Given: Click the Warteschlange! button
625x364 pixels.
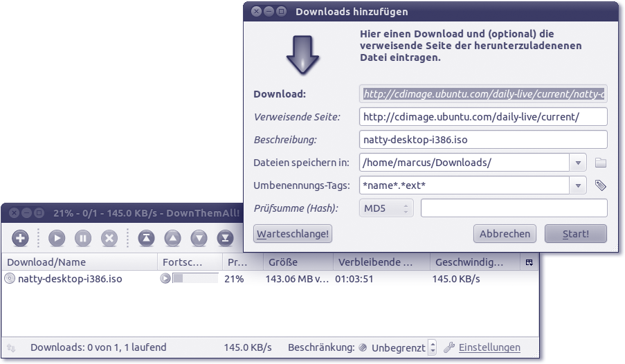Looking at the screenshot, I should tap(293, 234).
